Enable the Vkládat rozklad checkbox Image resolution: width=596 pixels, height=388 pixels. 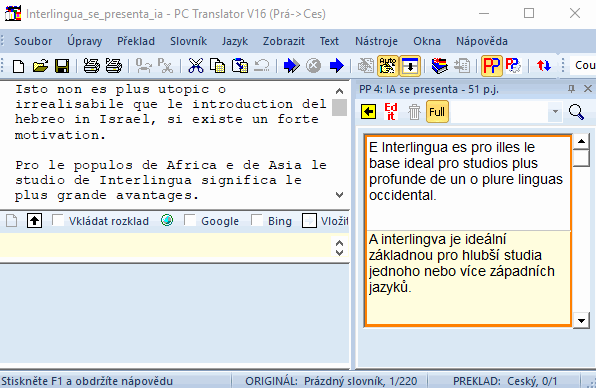pyautogui.click(x=58, y=220)
